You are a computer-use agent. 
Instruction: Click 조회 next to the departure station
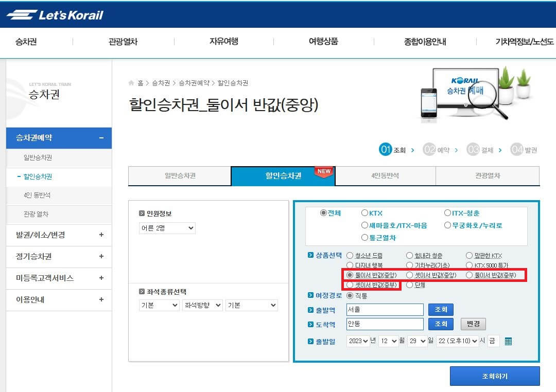click(x=440, y=309)
